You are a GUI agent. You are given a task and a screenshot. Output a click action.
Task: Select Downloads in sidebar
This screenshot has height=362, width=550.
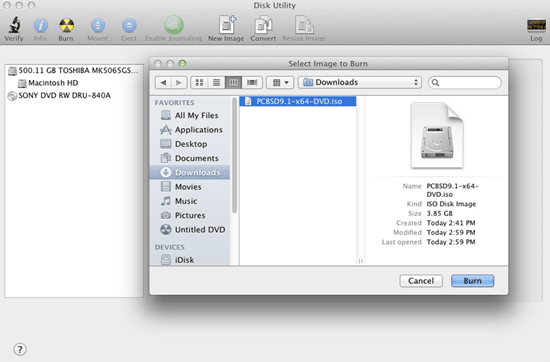(x=190, y=173)
